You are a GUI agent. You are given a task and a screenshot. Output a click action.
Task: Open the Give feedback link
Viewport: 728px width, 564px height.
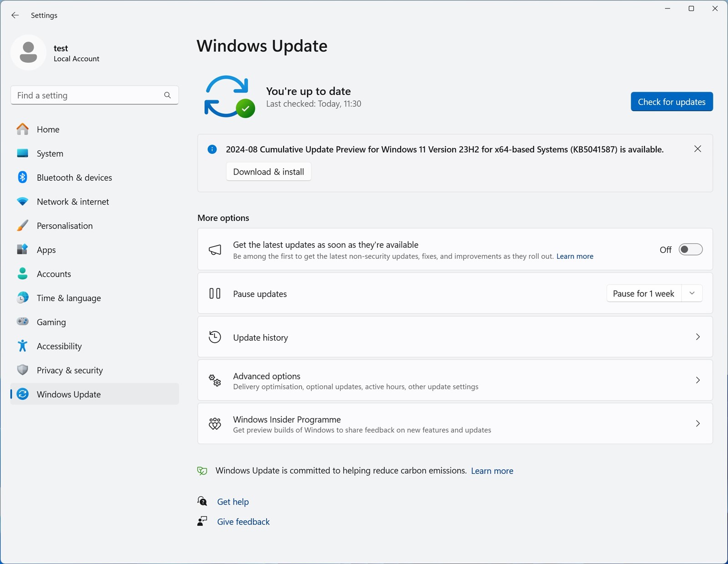click(243, 522)
